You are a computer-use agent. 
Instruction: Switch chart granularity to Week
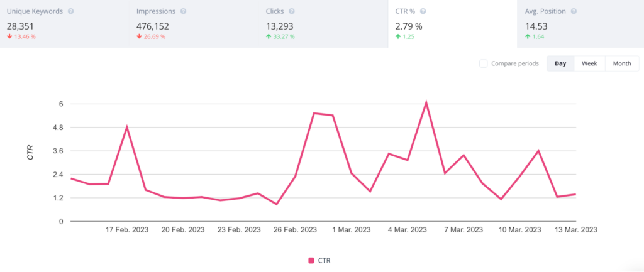coord(589,63)
